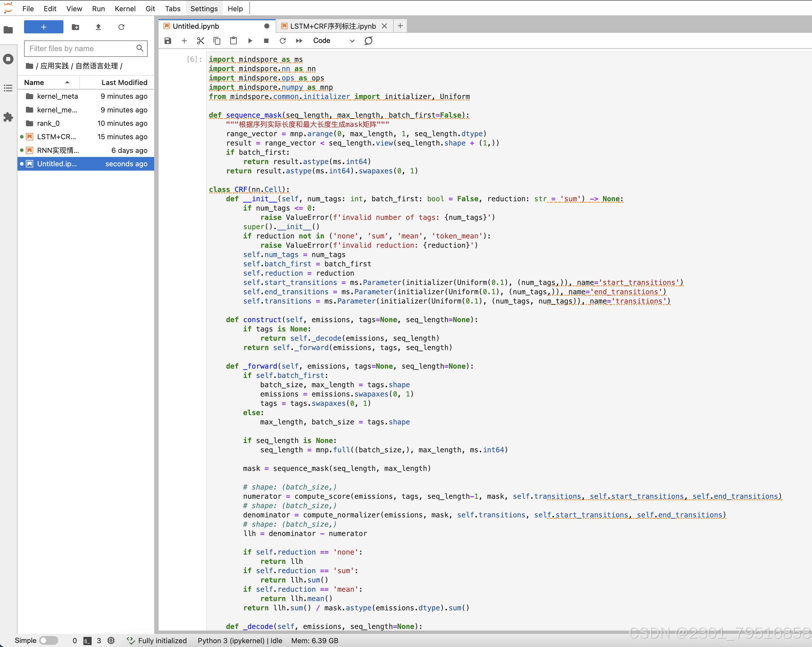Click the upload files icon
Viewport: 812px width, 647px height.
(98, 27)
